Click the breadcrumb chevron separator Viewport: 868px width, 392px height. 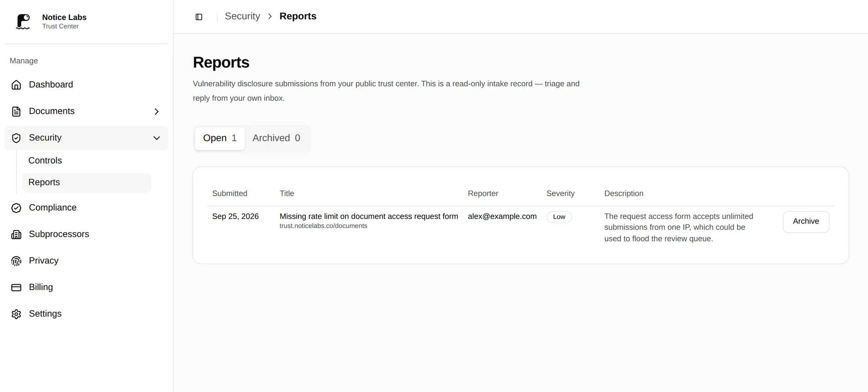[x=270, y=16]
